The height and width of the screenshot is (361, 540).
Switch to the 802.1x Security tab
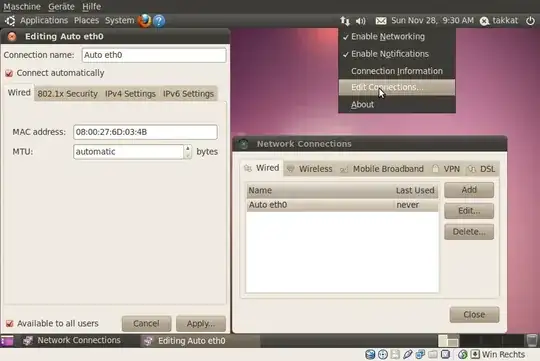click(x=68, y=94)
